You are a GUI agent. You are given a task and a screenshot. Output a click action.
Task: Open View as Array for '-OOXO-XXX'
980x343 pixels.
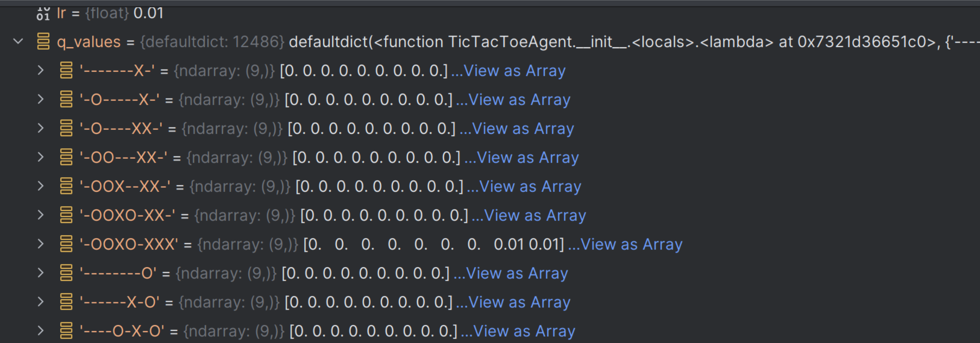pos(631,244)
